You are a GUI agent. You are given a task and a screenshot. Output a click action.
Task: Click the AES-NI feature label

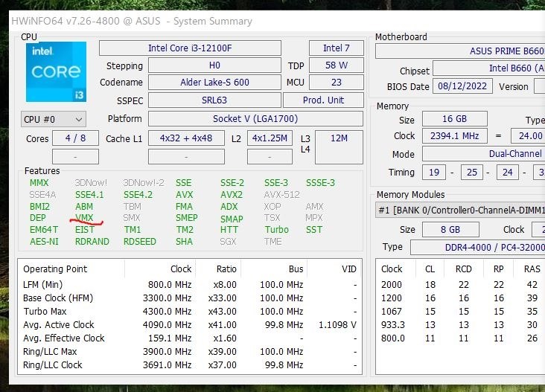[x=44, y=242]
